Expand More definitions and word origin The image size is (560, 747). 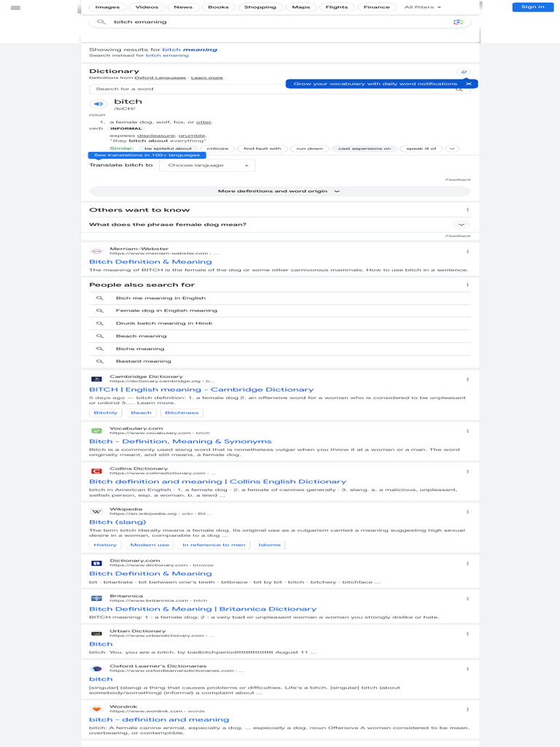pyautogui.click(x=279, y=191)
